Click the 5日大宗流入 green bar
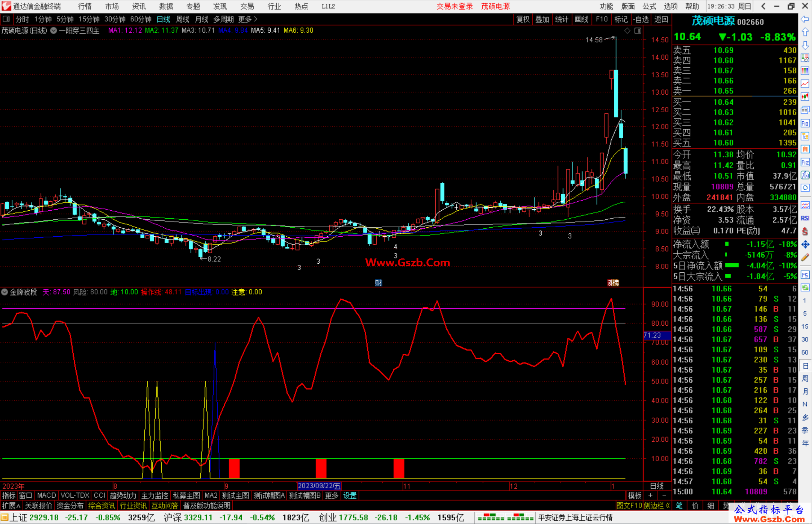 pos(728,276)
